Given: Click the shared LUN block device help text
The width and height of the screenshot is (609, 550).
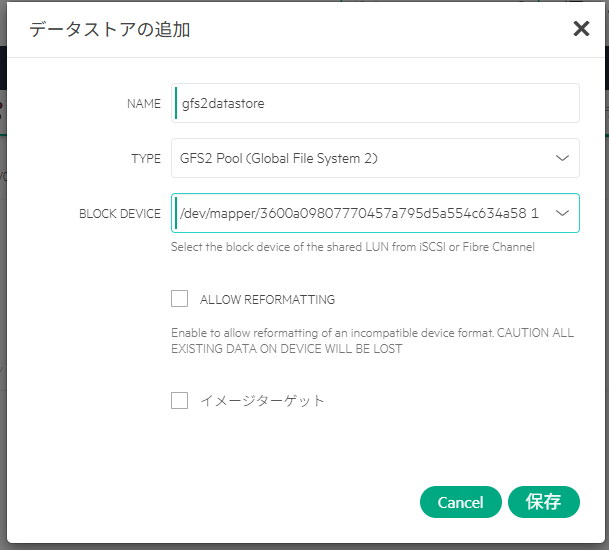Looking at the screenshot, I should 353,247.
